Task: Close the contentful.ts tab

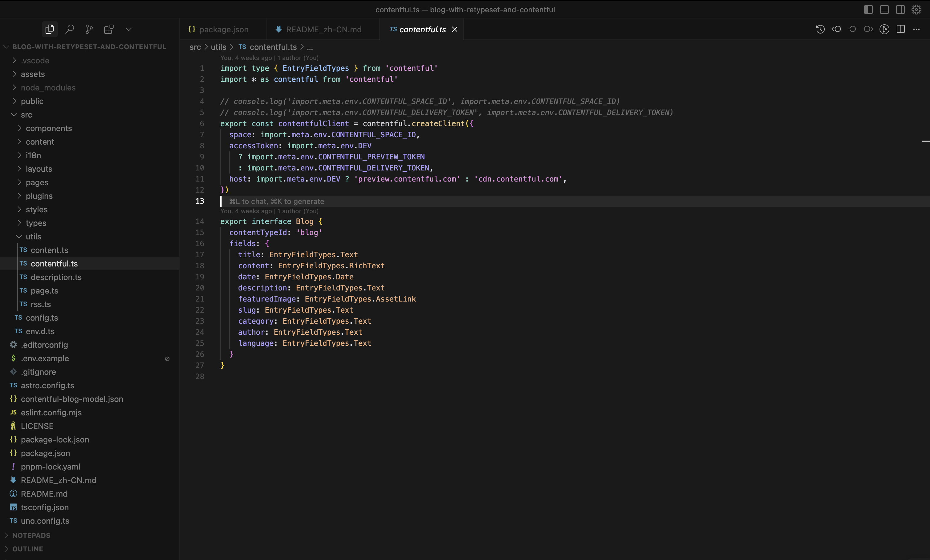Action: tap(455, 30)
